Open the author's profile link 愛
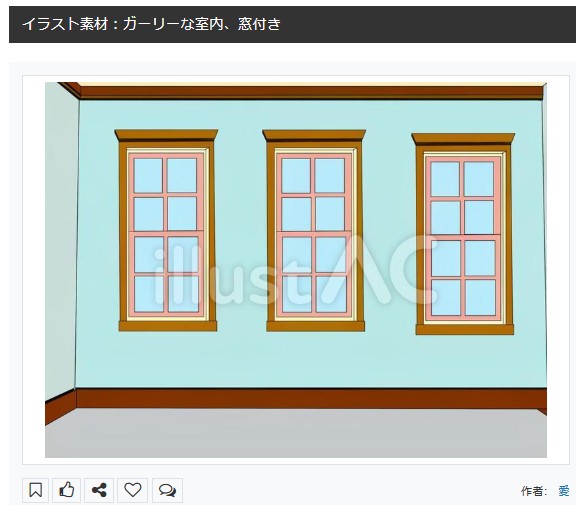576x505 pixels. 564,491
